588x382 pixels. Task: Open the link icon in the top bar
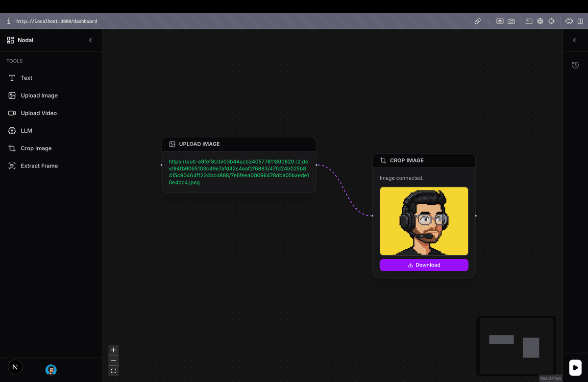click(478, 21)
